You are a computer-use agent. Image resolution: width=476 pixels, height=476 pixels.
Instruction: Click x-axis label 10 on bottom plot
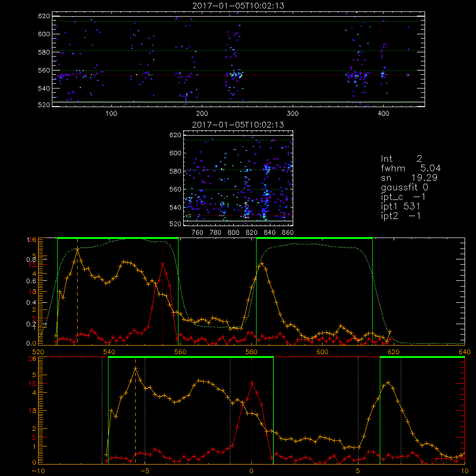465,471
